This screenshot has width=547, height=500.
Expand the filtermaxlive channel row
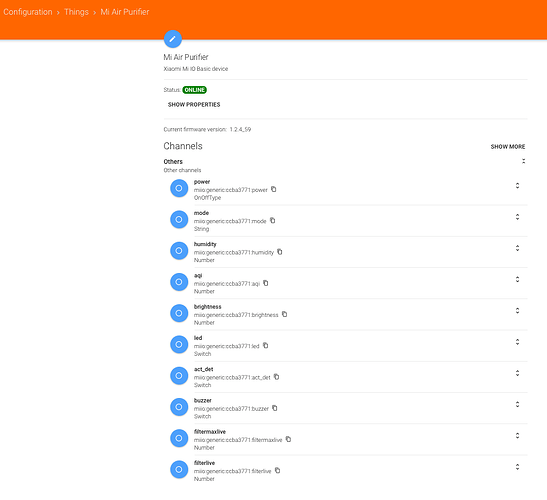coord(517,435)
